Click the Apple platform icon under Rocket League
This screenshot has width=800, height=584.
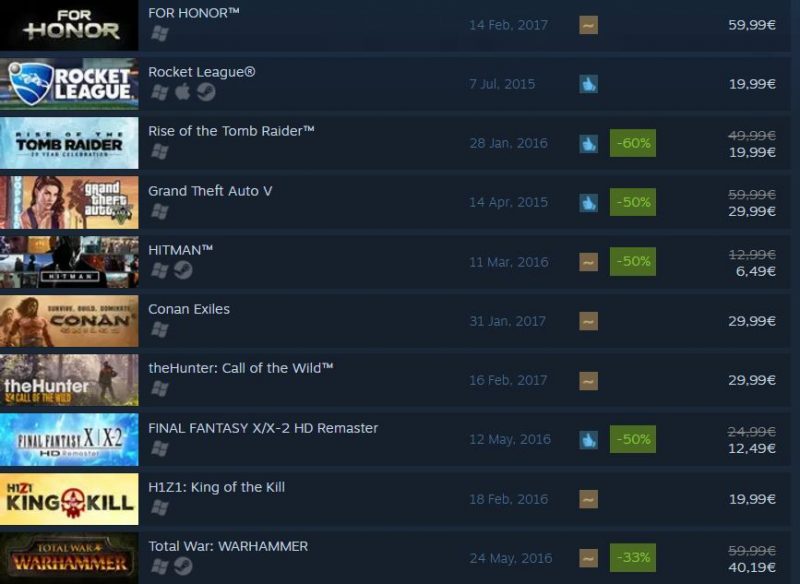click(183, 92)
